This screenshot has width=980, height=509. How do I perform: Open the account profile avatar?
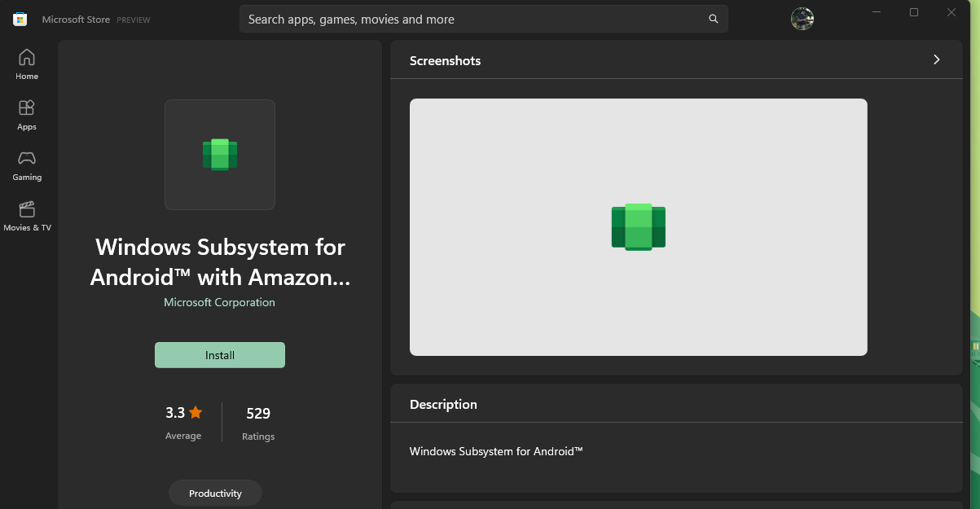(x=802, y=18)
